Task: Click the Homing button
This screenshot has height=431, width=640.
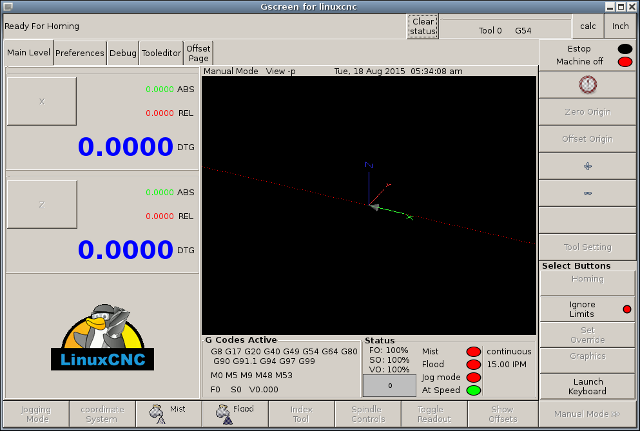Action: [x=587, y=282]
